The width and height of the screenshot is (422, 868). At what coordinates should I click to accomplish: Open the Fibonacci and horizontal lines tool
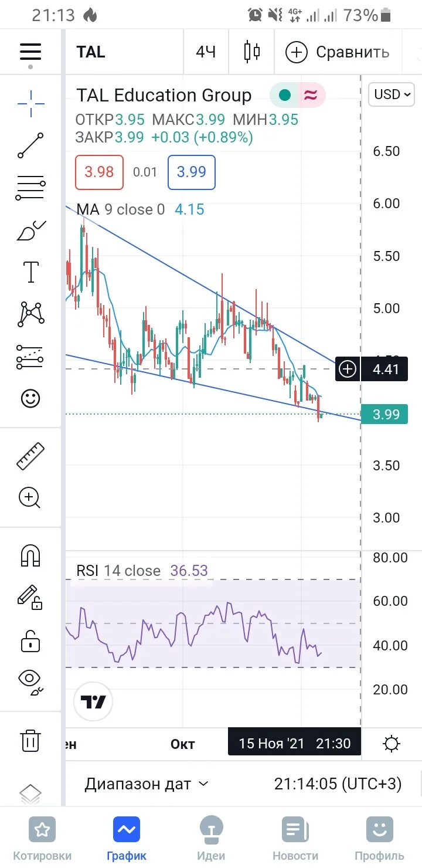30,188
